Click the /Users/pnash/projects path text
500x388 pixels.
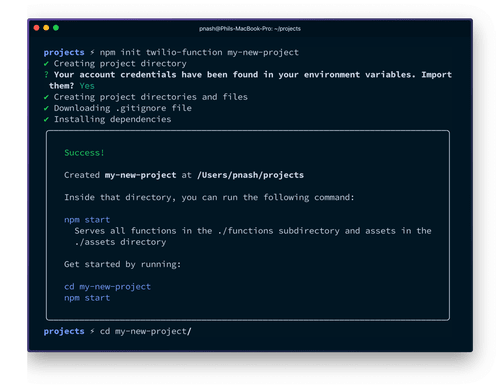click(x=250, y=175)
